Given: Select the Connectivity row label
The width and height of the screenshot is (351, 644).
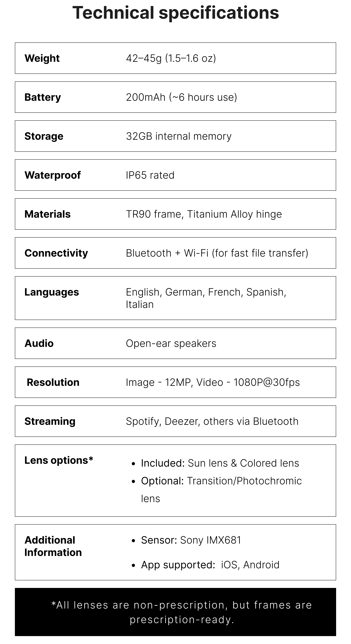Looking at the screenshot, I should pyautogui.click(x=56, y=253).
